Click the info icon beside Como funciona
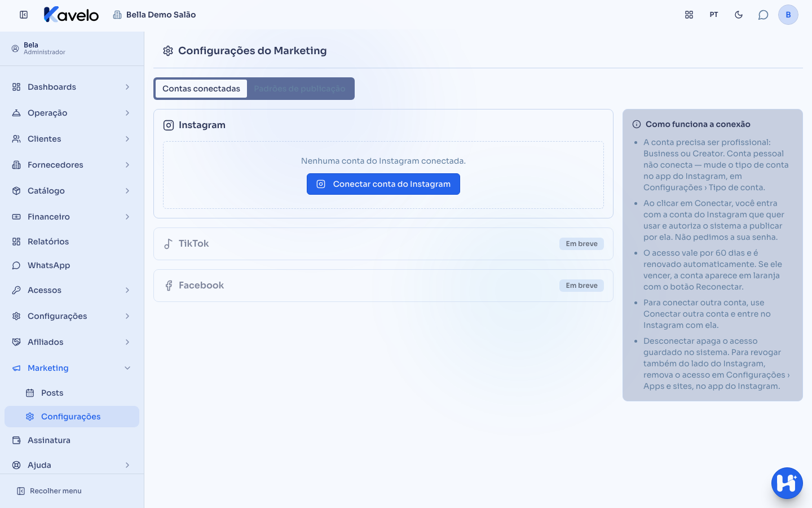 coord(637,124)
